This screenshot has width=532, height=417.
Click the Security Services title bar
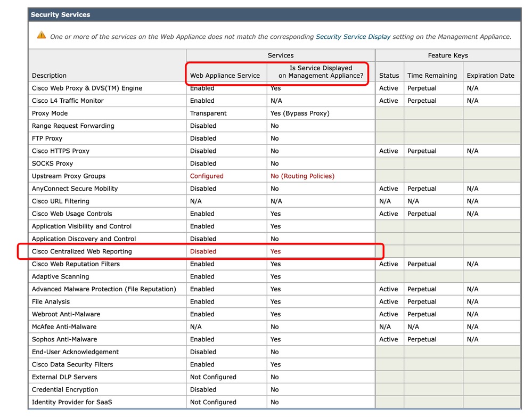pos(59,14)
